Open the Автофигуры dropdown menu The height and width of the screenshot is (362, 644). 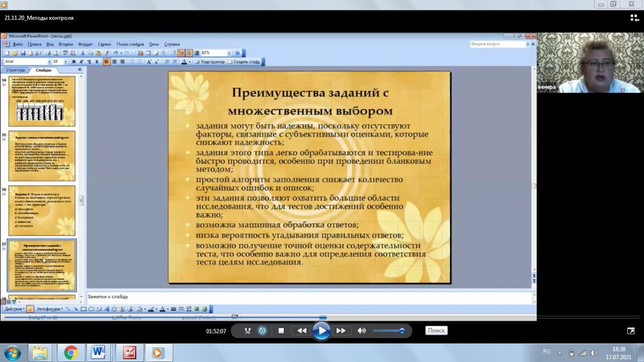coord(49,309)
